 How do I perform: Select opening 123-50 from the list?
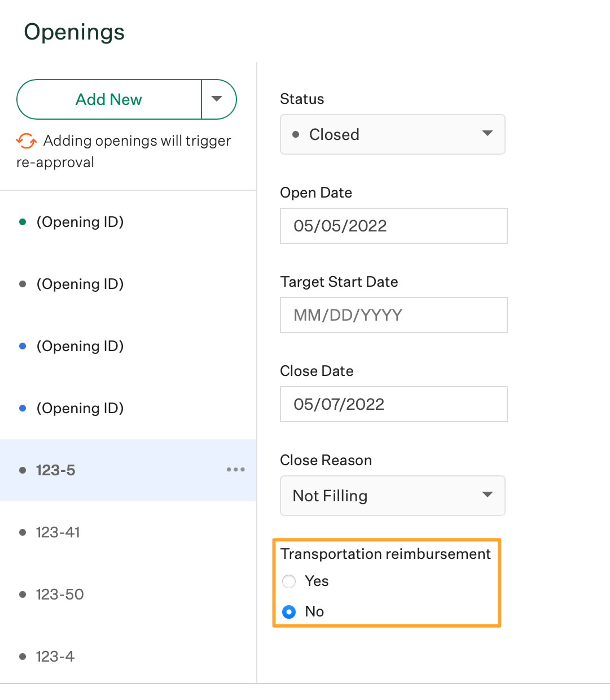60,594
